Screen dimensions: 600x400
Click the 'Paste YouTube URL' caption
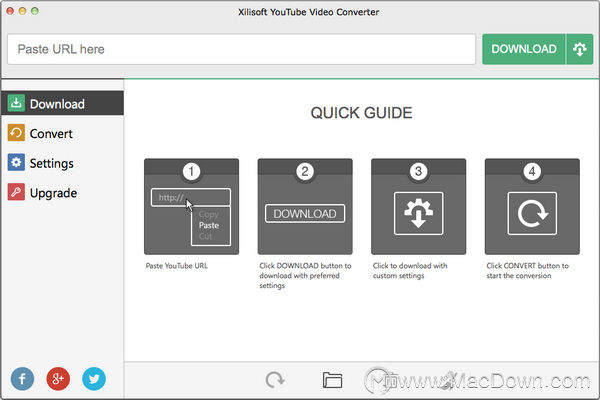[176, 266]
